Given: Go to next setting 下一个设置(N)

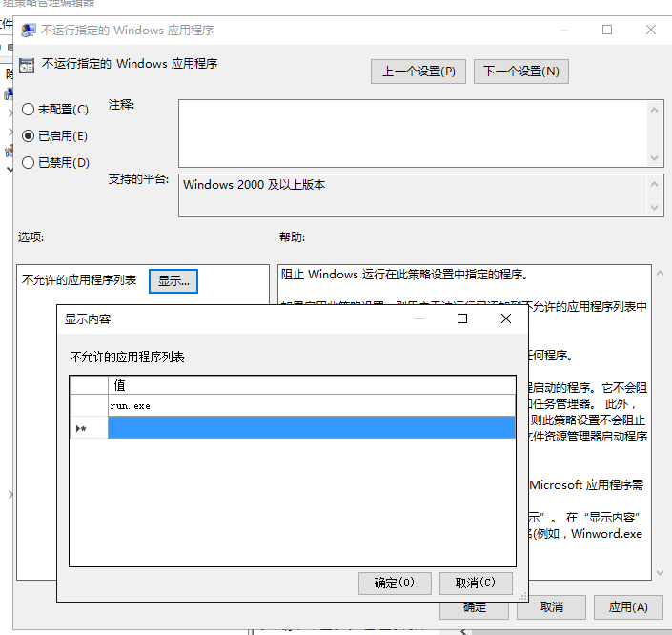Looking at the screenshot, I should (521, 72).
